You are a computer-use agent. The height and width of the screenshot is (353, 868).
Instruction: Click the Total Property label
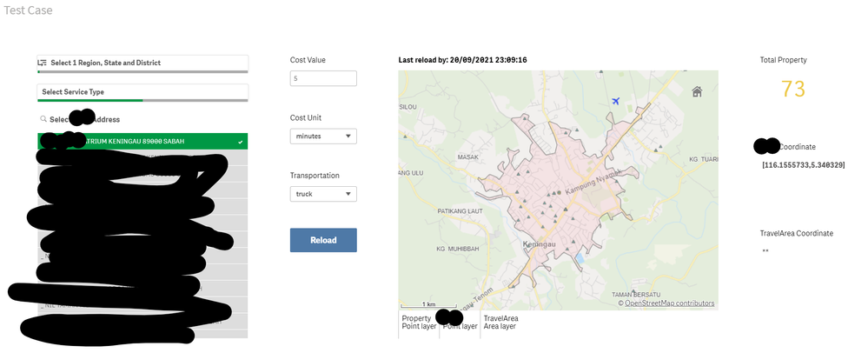point(784,60)
